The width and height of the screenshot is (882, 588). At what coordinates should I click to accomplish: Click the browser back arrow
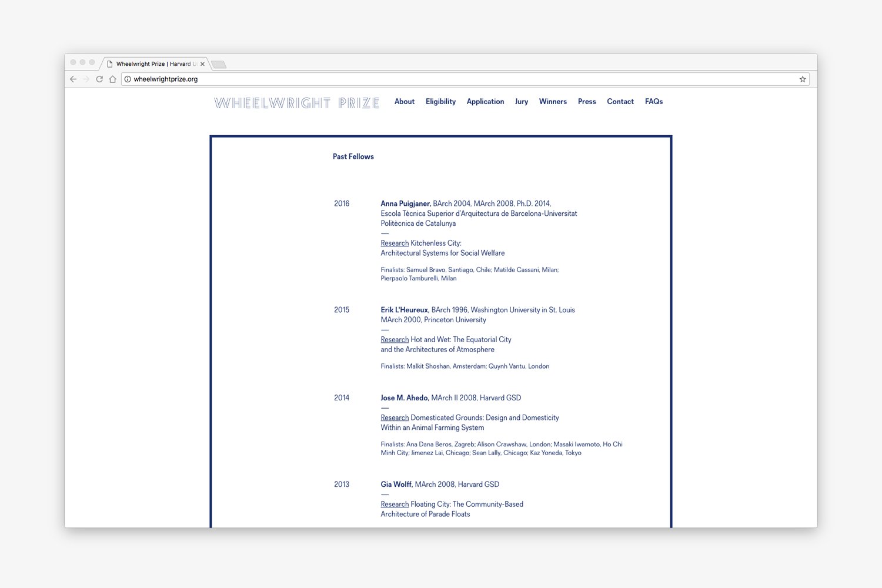tap(73, 79)
